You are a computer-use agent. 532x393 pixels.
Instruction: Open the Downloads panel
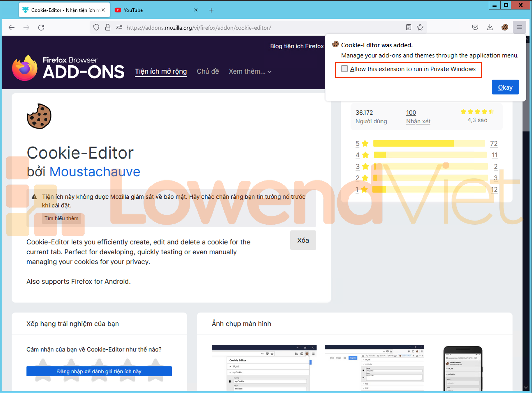[x=490, y=27]
